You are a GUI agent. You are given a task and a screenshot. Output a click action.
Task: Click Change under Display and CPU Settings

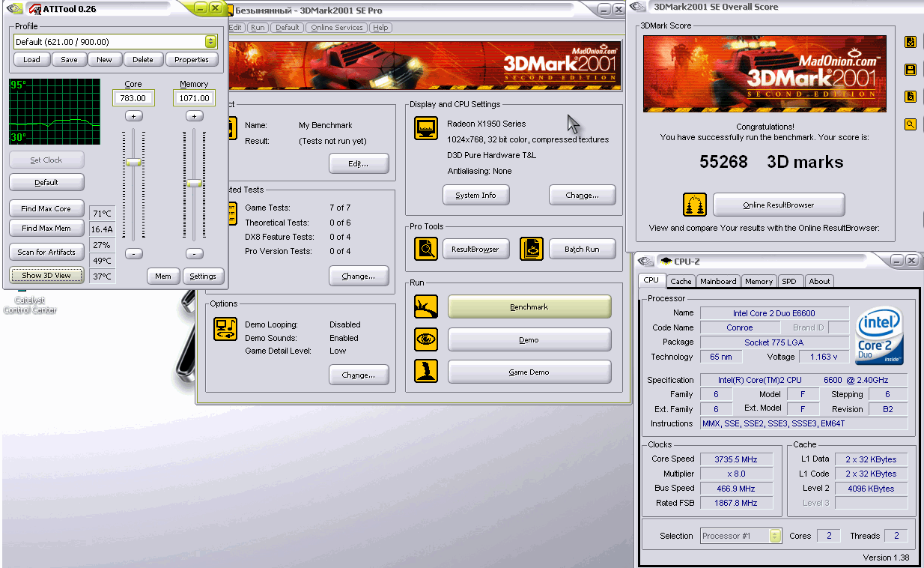tap(582, 196)
